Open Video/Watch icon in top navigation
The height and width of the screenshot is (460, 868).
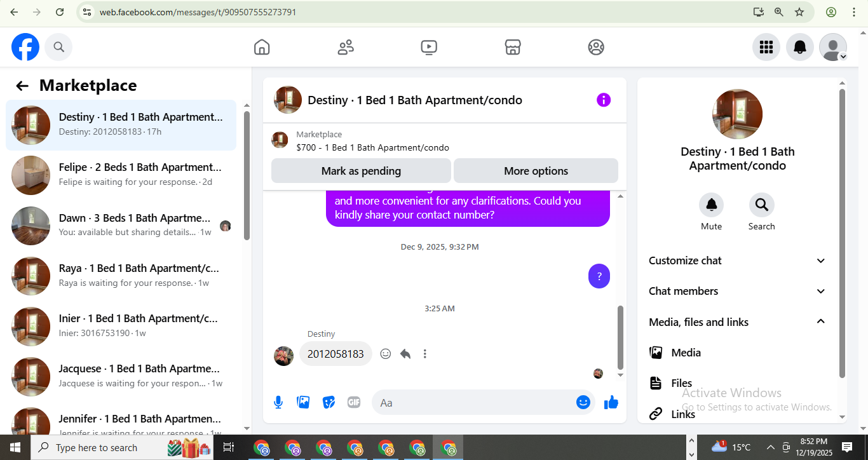(x=429, y=47)
